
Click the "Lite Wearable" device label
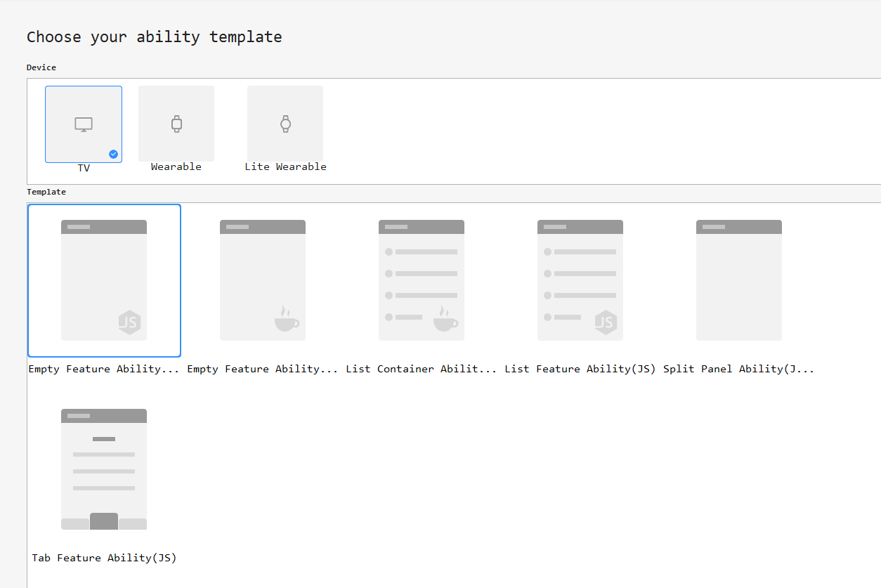[285, 166]
